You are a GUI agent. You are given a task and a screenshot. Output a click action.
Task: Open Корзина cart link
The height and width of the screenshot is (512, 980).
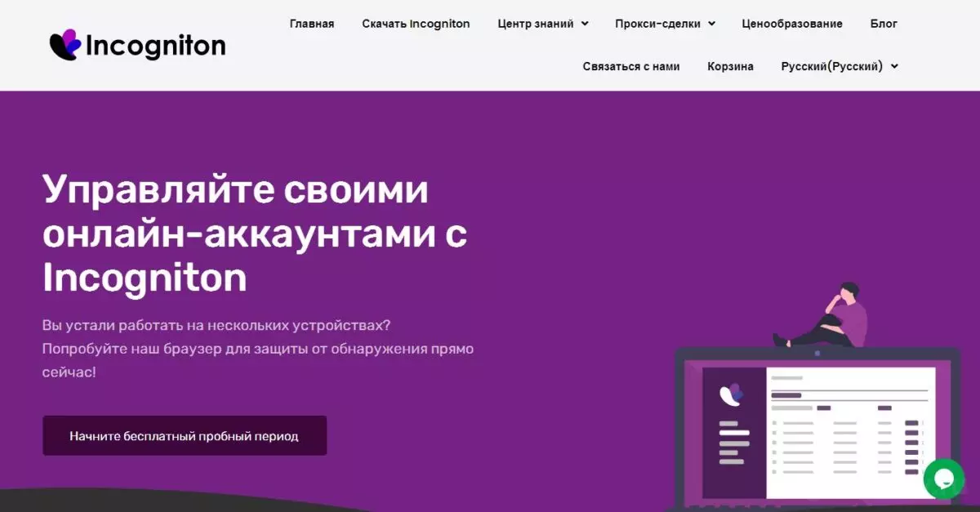730,66
